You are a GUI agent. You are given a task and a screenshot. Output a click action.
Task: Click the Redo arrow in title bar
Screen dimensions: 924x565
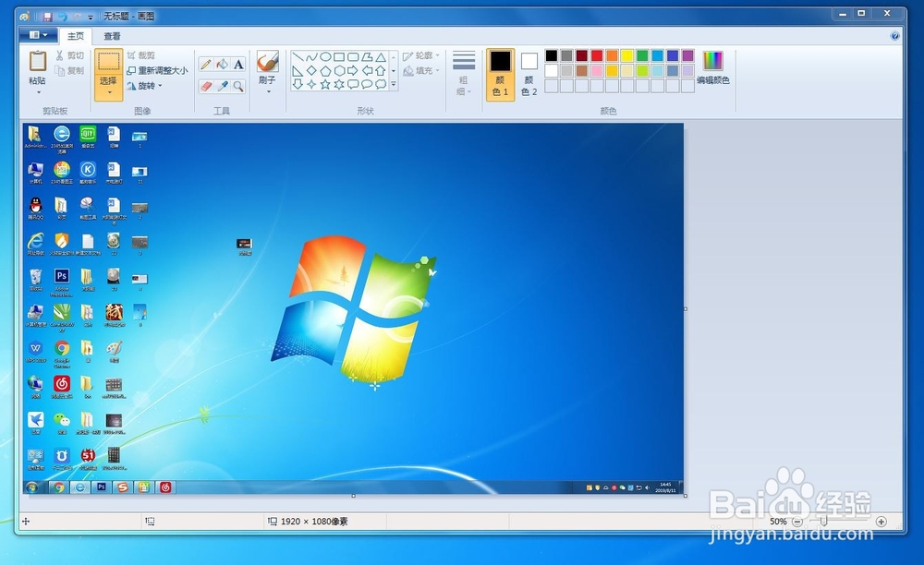click(77, 17)
